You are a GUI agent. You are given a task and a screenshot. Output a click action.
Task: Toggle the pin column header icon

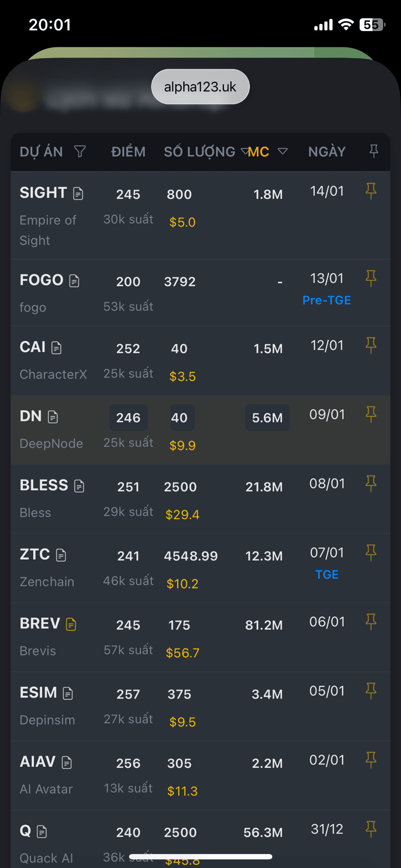click(373, 151)
